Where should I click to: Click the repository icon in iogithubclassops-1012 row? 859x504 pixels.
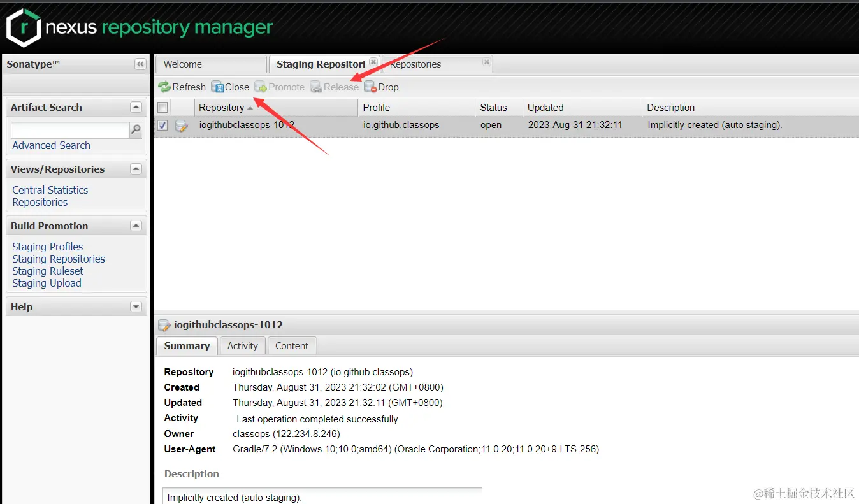pyautogui.click(x=182, y=126)
